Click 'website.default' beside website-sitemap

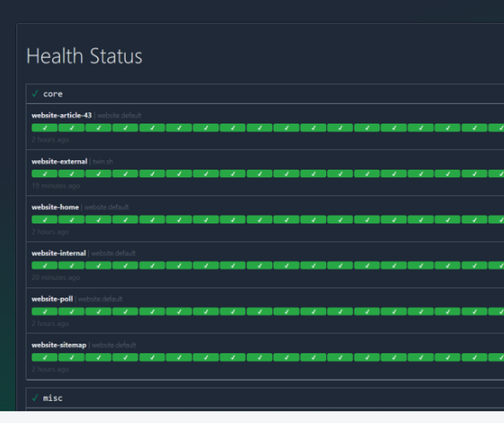click(x=114, y=345)
